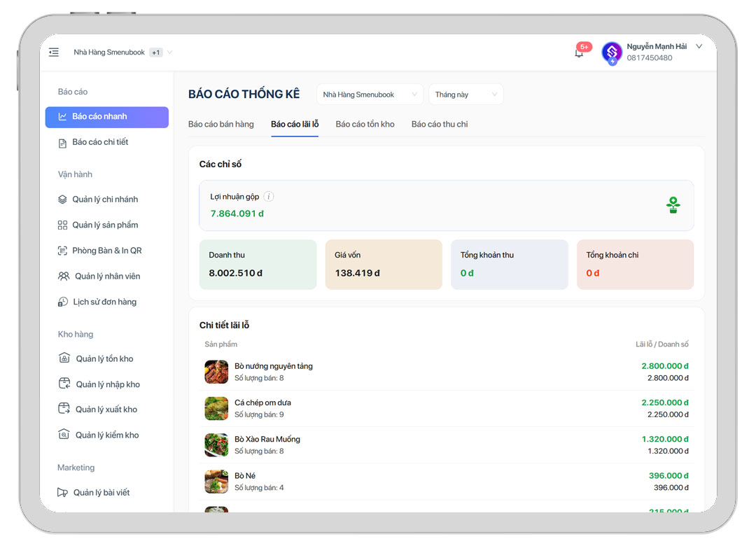Go to Quản lý xuất kho
The image size is (756, 546).
click(107, 409)
